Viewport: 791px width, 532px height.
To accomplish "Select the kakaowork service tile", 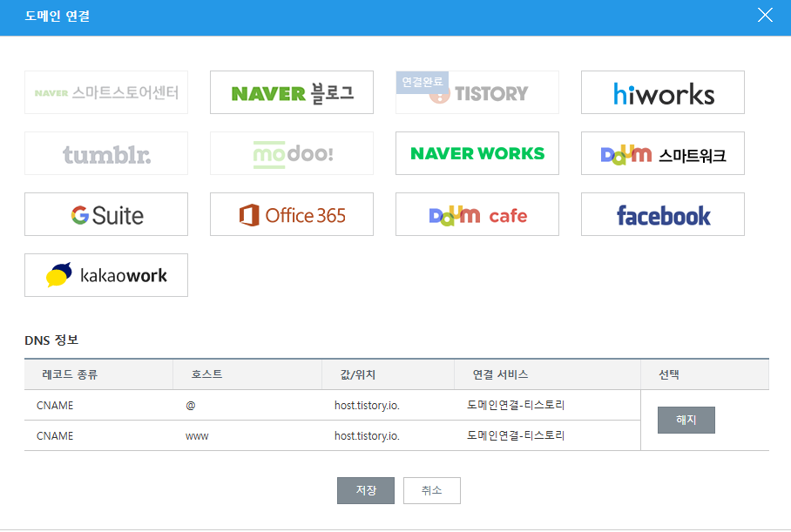I will (x=106, y=275).
